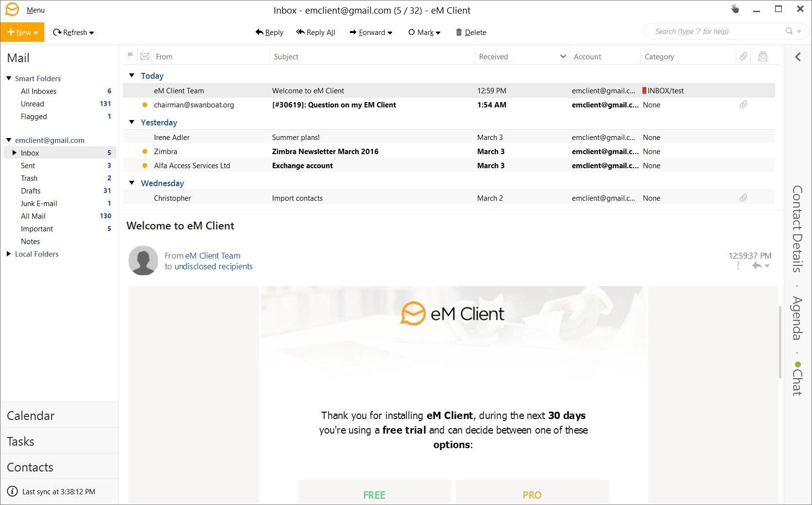Open the Mark dropdown menu

click(424, 32)
